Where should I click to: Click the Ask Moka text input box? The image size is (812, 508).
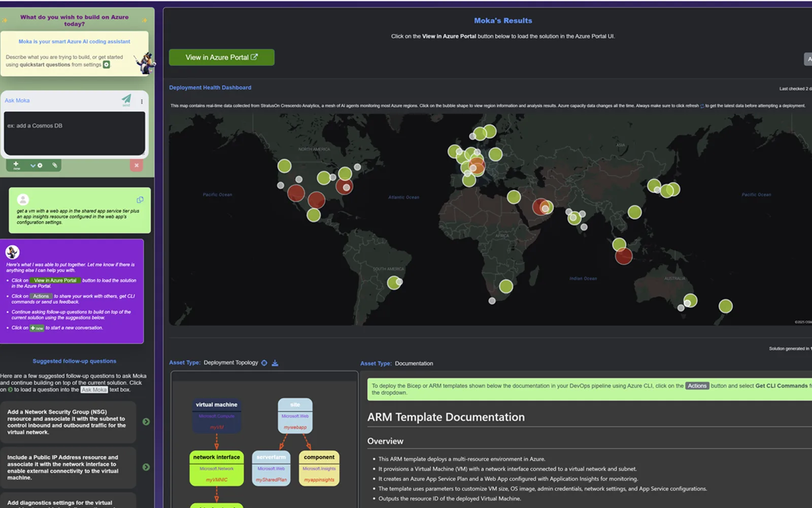tap(75, 133)
